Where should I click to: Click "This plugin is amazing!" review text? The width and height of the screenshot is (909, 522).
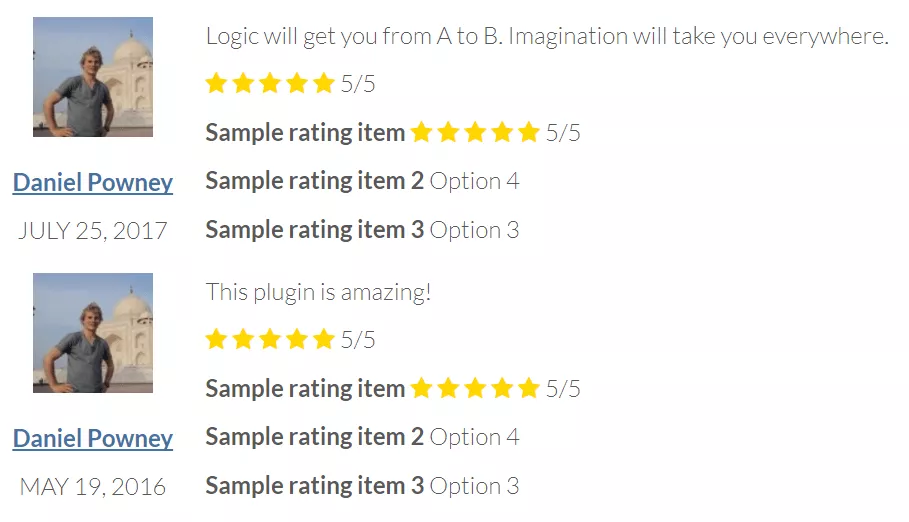(318, 293)
